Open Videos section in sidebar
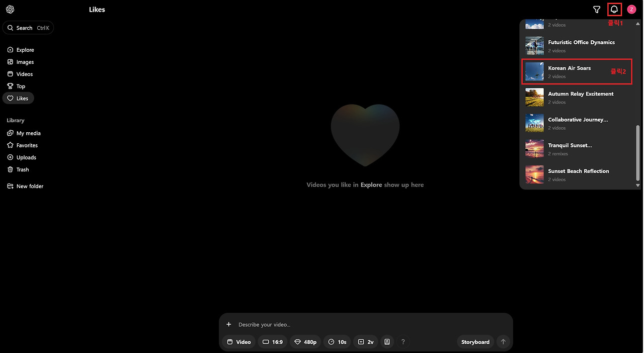Screen dimensions: 644x353 click(20, 74)
